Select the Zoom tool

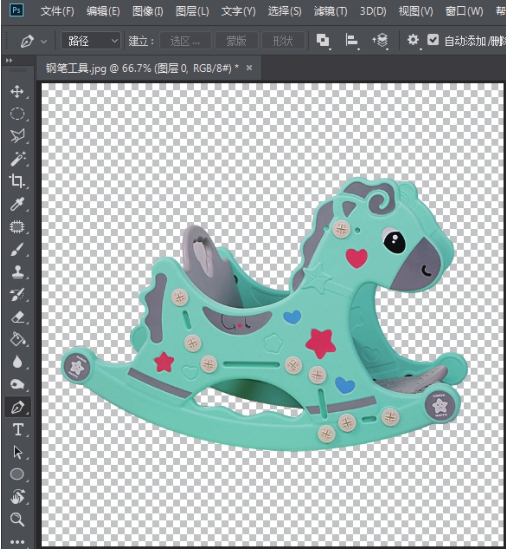(x=17, y=519)
